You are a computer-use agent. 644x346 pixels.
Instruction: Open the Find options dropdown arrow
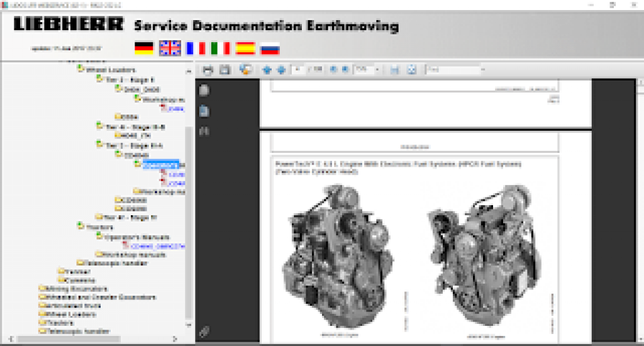click(483, 70)
